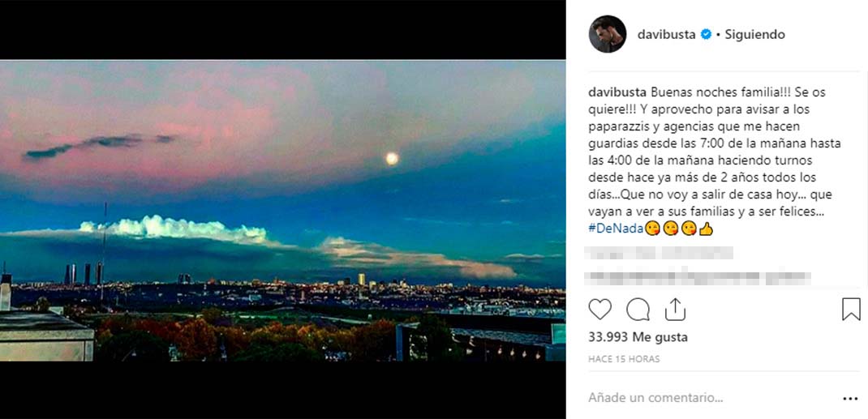Viewport: 868px width, 419px height.
Task: Share the post using the upload arrow icon
Action: tap(676, 310)
